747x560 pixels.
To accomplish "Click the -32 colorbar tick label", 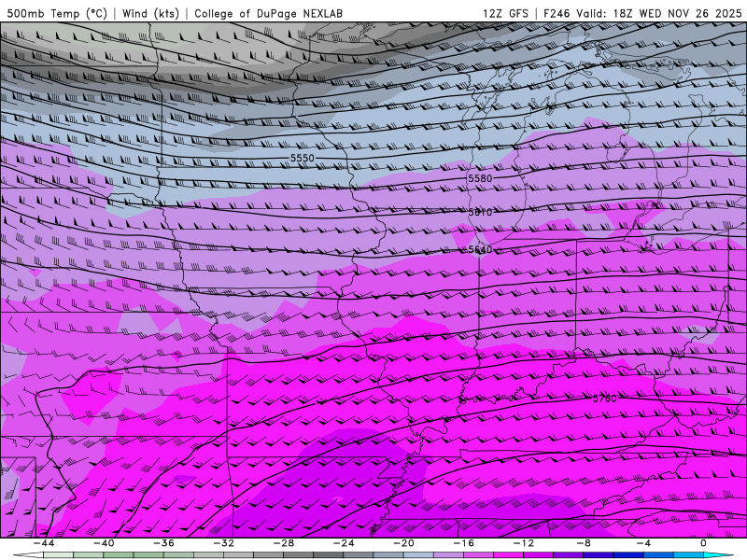I will click(x=224, y=543).
